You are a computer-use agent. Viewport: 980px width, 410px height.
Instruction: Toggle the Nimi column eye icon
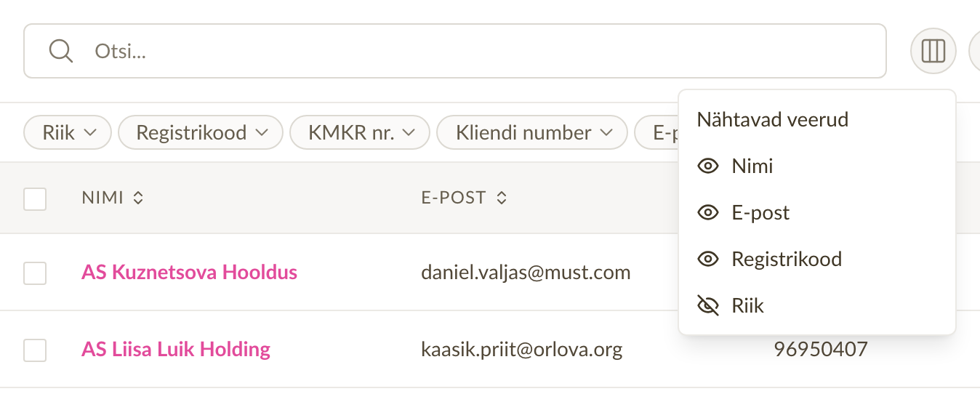click(707, 166)
